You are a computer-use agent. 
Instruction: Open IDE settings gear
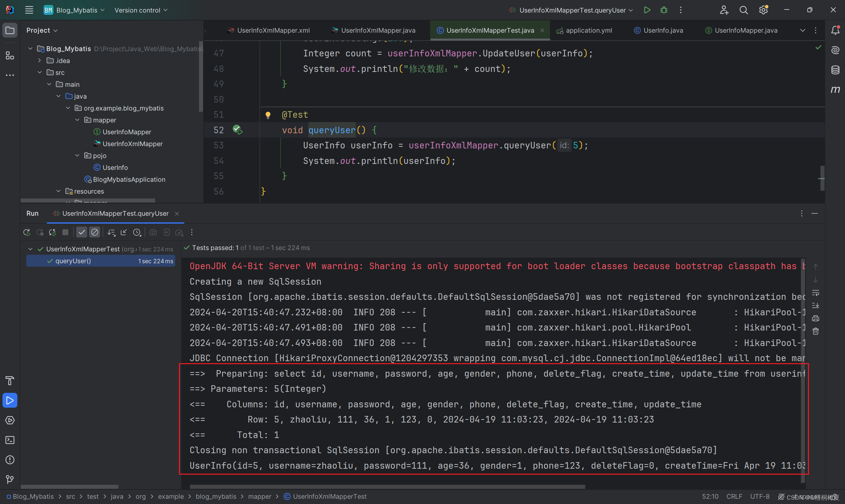763,10
